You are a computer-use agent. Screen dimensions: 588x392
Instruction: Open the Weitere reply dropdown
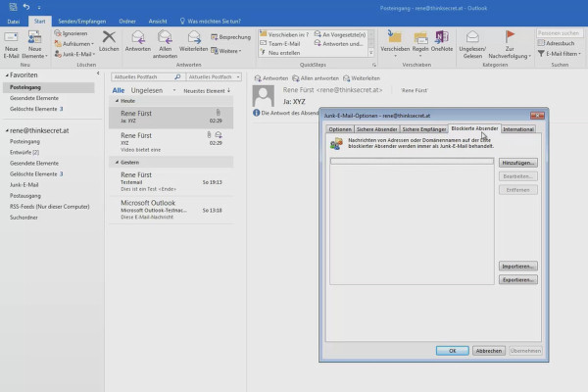point(226,51)
